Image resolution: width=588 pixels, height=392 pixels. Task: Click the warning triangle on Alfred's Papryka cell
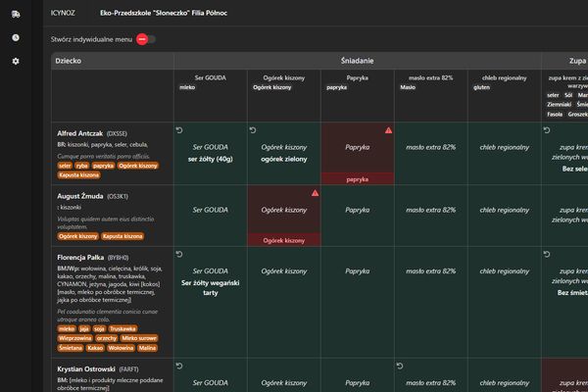pos(388,129)
